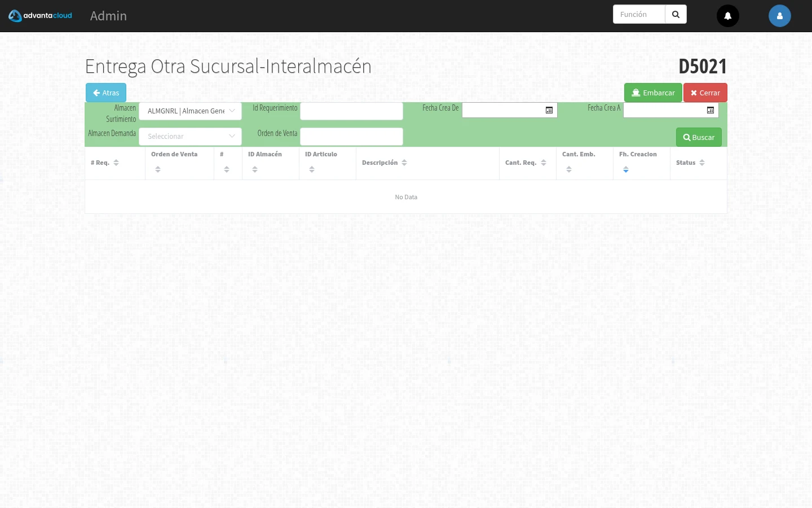Click the Admin title link
Viewport: 812px width, 508px height.
[x=108, y=16]
